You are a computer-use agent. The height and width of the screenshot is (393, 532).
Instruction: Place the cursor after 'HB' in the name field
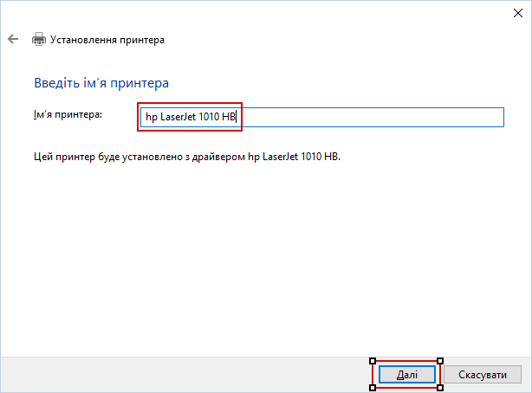click(x=237, y=117)
